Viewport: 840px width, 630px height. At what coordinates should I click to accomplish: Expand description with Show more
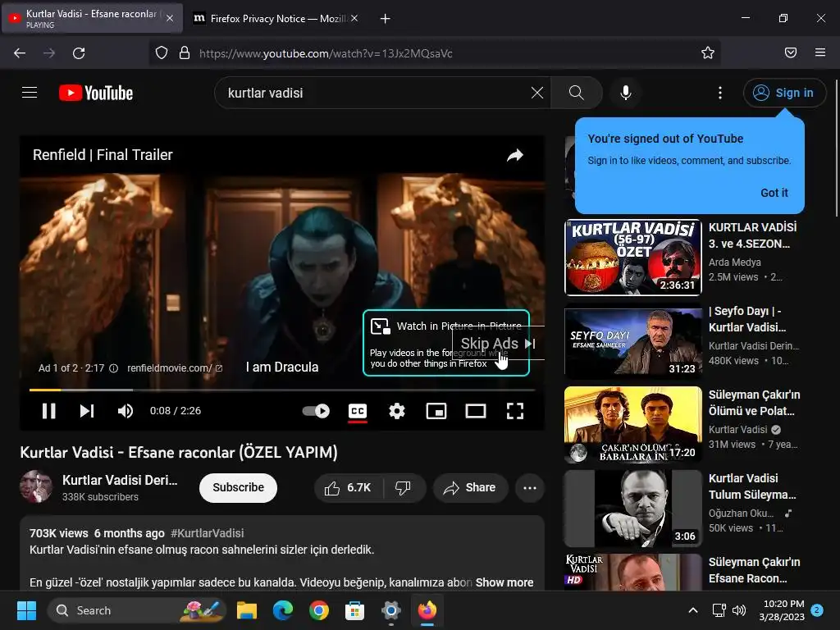pyautogui.click(x=504, y=582)
